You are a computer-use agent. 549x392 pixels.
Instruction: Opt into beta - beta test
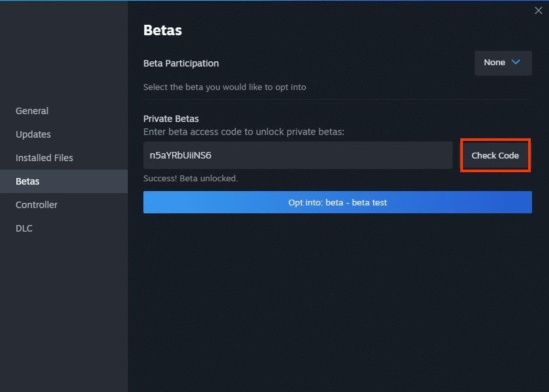[x=338, y=202]
